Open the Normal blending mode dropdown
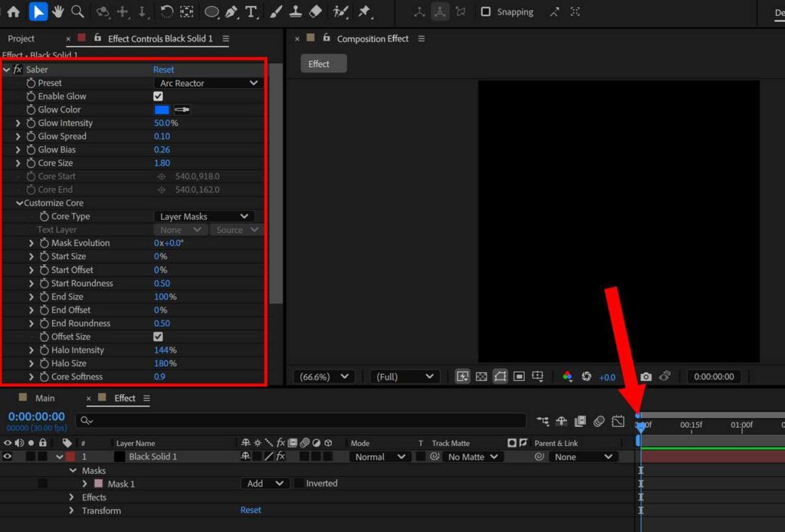Image resolution: width=785 pixels, height=532 pixels. click(379, 456)
